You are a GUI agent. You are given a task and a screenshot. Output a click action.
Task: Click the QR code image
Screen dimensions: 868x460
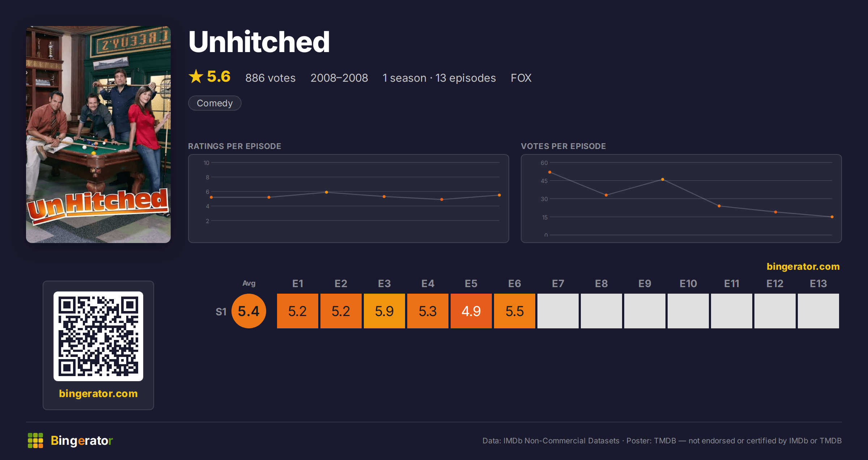pos(98,336)
